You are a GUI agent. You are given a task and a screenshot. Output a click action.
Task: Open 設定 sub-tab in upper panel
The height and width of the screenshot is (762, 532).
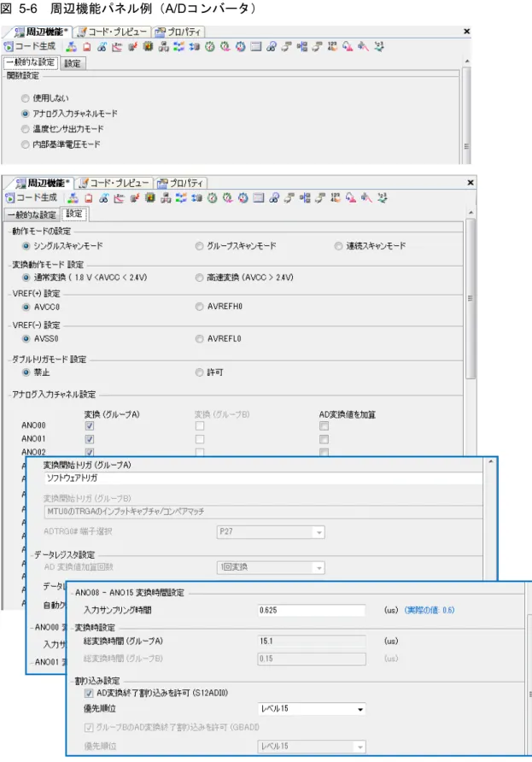(x=73, y=63)
